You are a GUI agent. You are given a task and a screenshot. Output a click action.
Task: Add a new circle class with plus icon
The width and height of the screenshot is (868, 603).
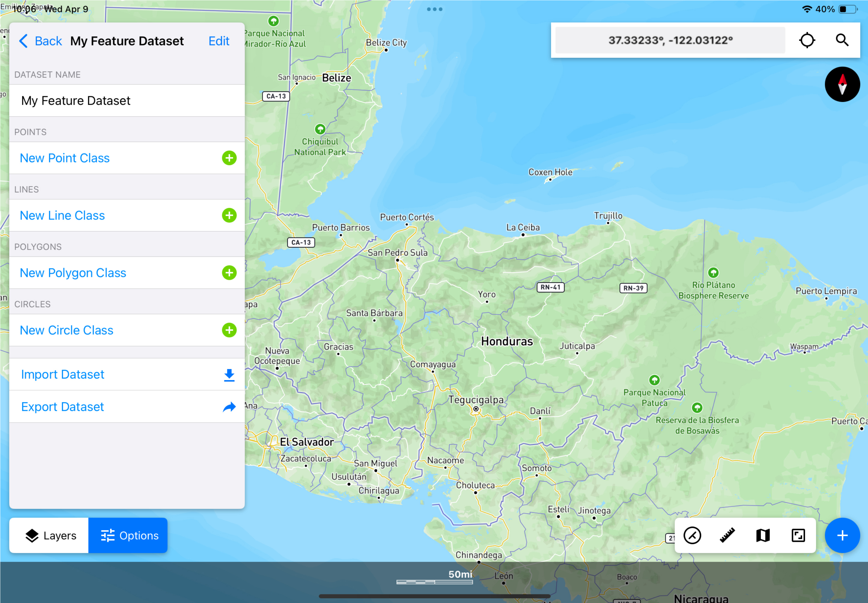[229, 330]
